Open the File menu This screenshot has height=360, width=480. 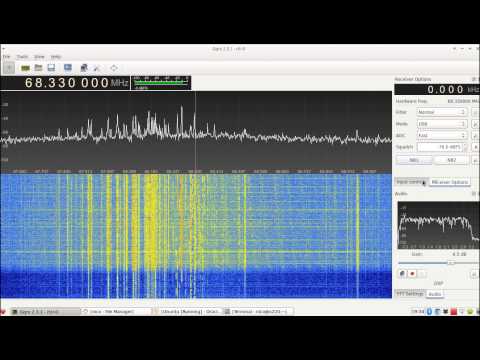coord(7,57)
